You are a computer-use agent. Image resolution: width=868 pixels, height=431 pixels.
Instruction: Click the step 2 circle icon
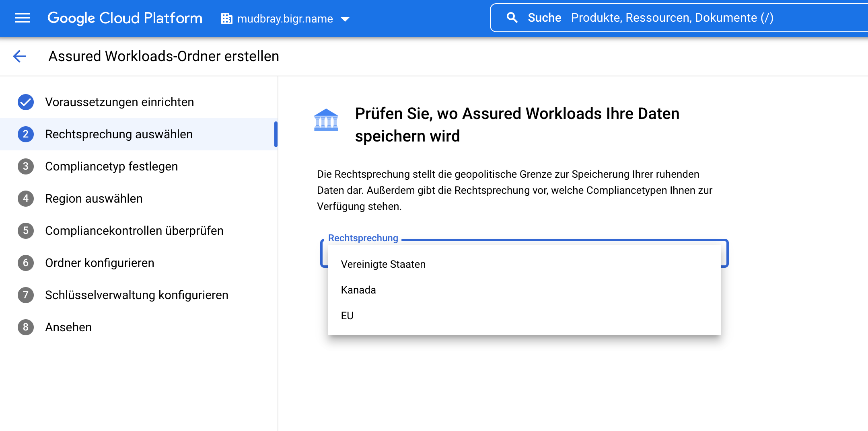pos(25,134)
